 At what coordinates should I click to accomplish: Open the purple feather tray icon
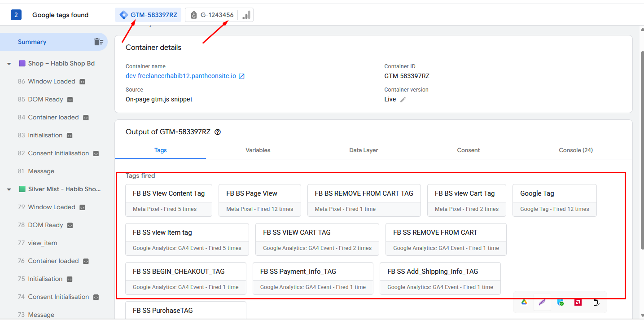(542, 302)
